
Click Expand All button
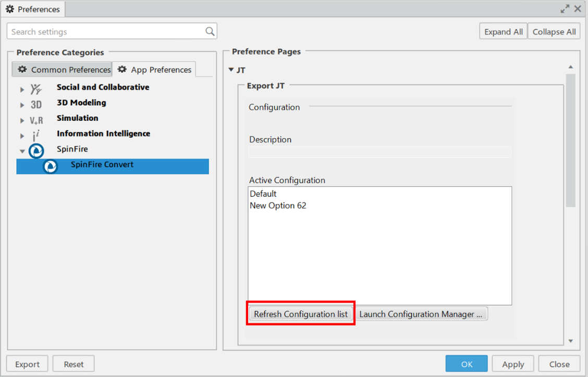(503, 31)
